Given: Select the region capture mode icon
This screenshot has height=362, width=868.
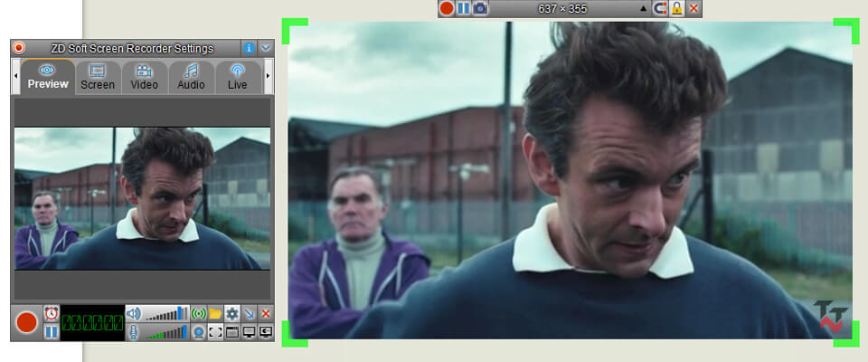Looking at the screenshot, I should [x=215, y=332].
